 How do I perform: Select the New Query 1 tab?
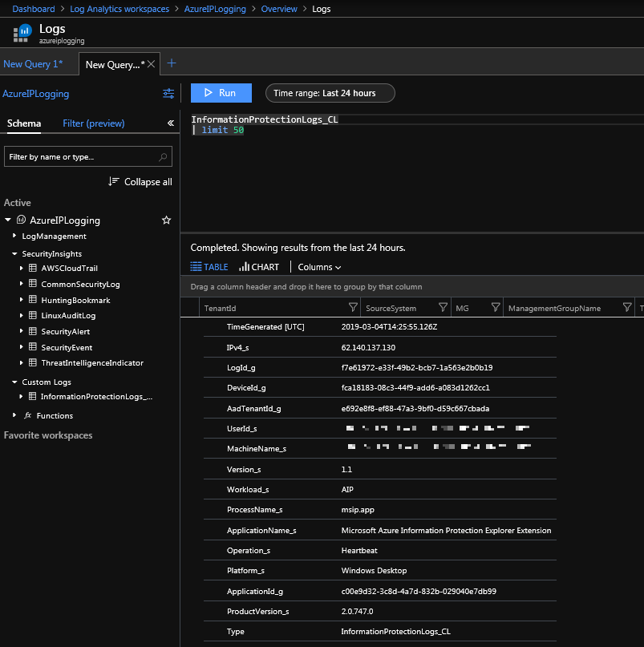coord(33,64)
